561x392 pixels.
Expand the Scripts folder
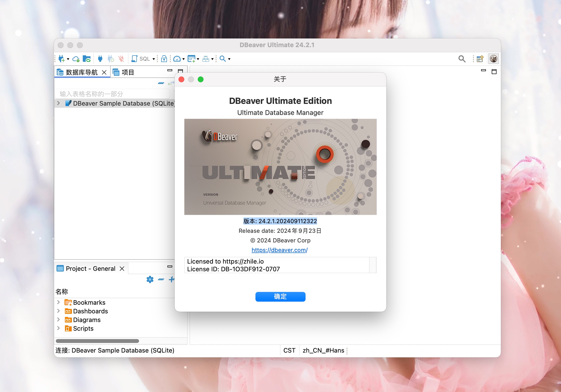tap(58, 328)
